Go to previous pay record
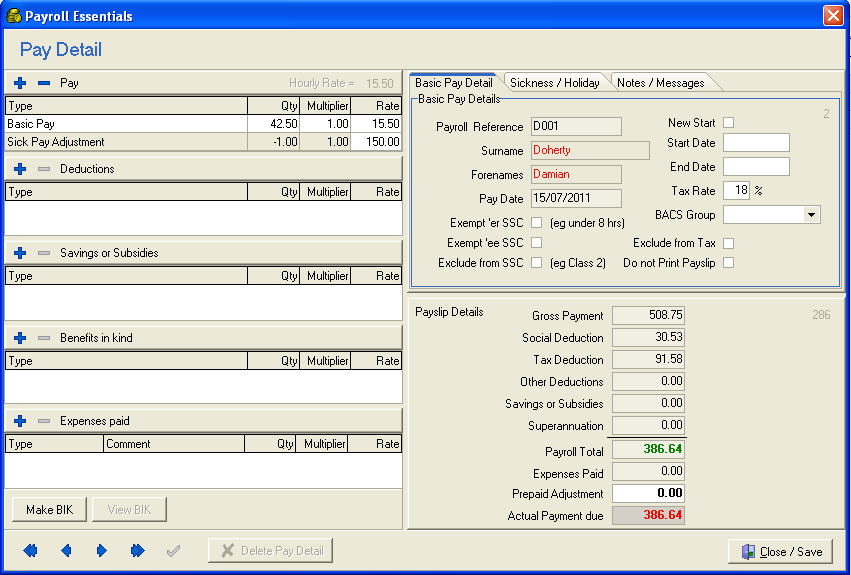 coord(66,550)
